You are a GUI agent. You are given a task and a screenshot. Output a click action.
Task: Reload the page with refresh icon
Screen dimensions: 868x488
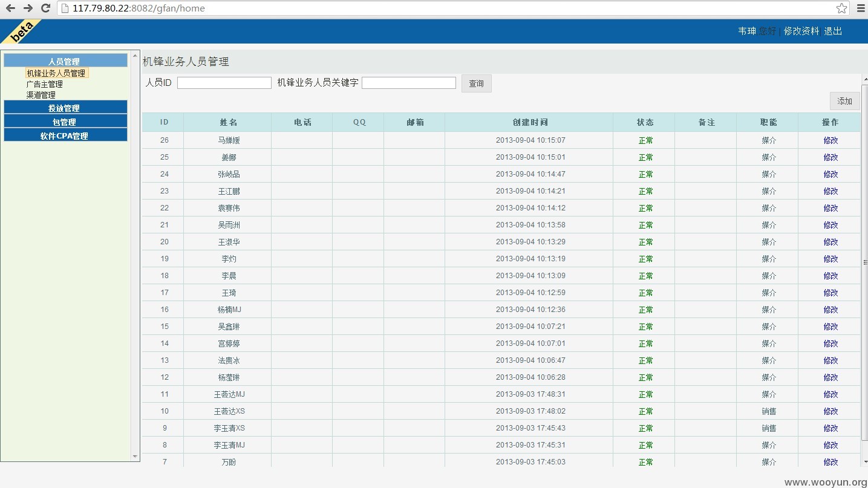click(45, 8)
